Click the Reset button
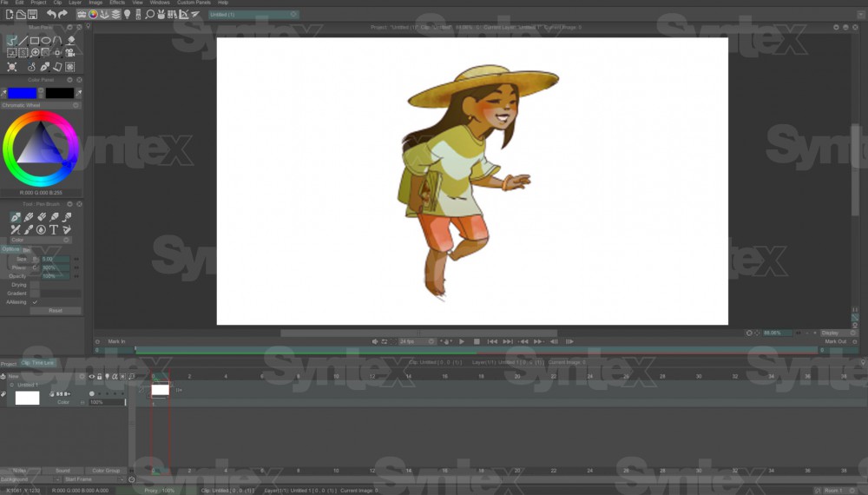Image resolution: width=868 pixels, height=495 pixels. coord(56,310)
